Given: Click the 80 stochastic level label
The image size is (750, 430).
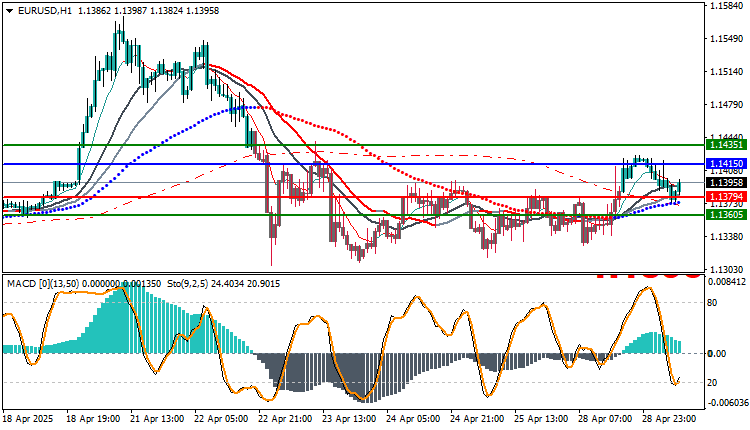Looking at the screenshot, I should coord(712,302).
